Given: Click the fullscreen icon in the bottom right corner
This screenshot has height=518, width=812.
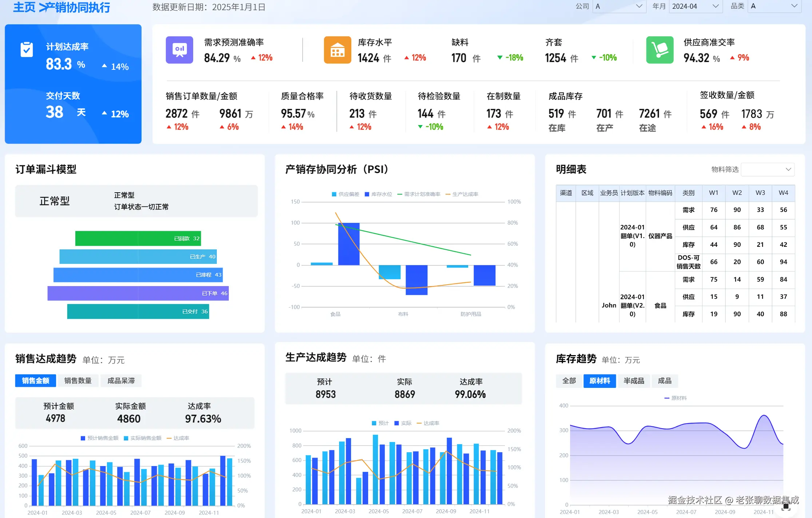Looking at the screenshot, I should 786,507.
